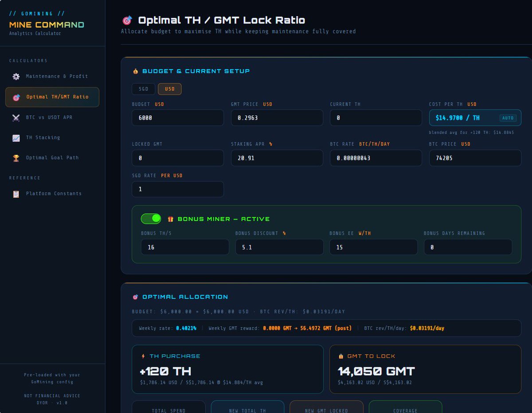Click the blended avg $14.8845 note
532x413 pixels.
(471, 132)
